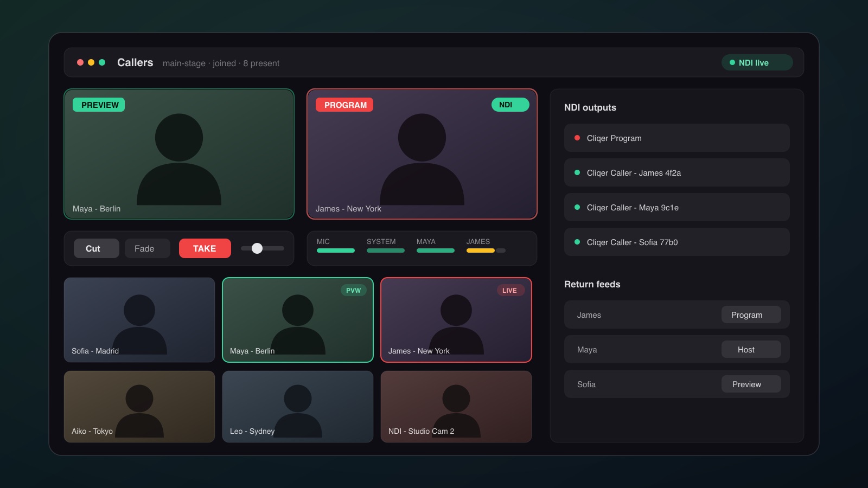
Task: Click the NDI live status pill
Action: point(757,62)
